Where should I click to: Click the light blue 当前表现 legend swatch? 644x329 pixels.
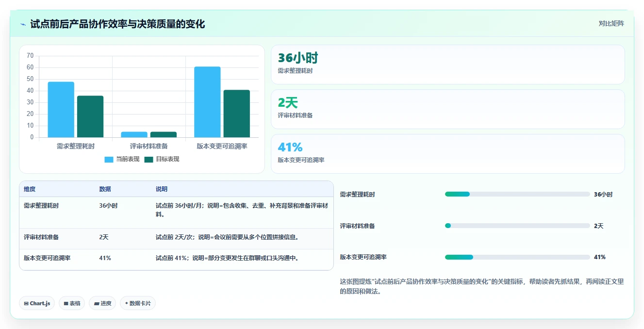[x=109, y=160]
